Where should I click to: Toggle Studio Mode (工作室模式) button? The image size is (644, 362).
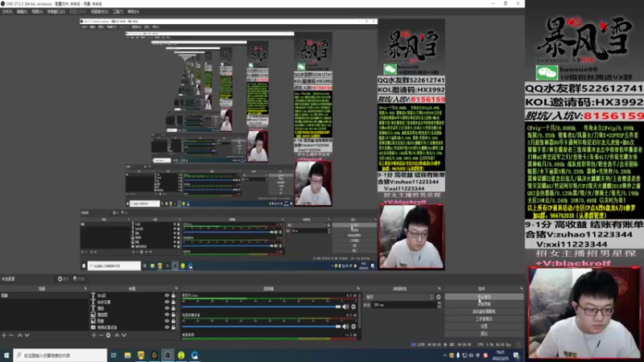coord(484,319)
